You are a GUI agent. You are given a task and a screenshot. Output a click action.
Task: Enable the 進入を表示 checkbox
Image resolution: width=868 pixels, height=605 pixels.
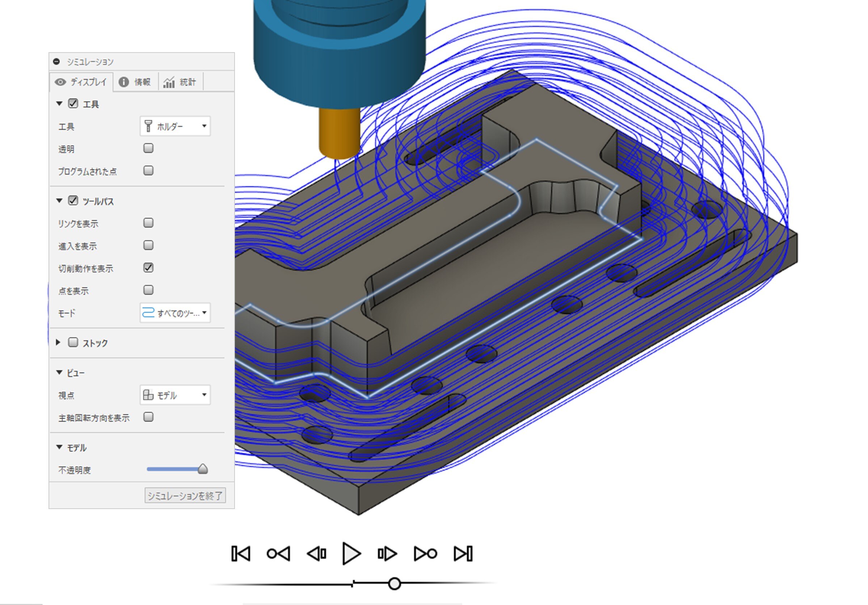[148, 245]
